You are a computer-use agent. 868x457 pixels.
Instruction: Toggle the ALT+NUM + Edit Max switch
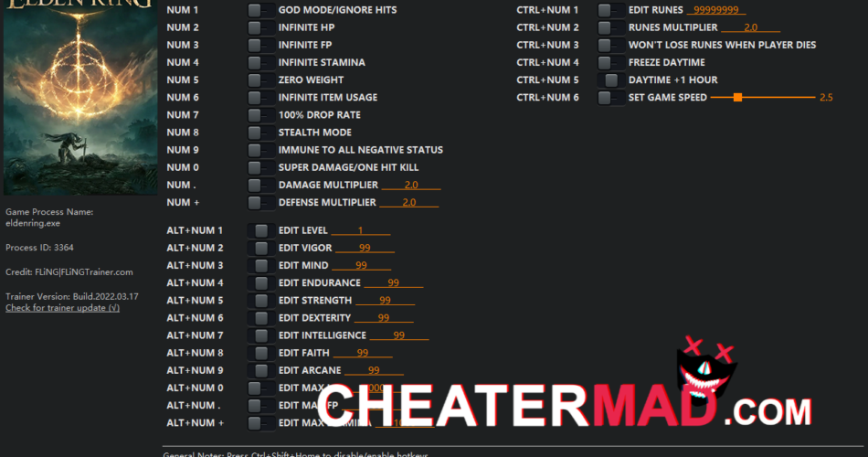click(x=260, y=423)
